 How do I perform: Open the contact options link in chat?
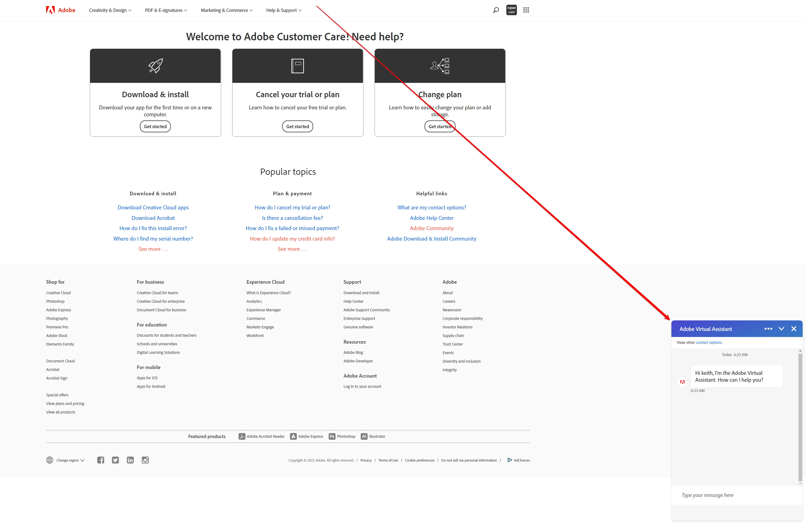709,343
